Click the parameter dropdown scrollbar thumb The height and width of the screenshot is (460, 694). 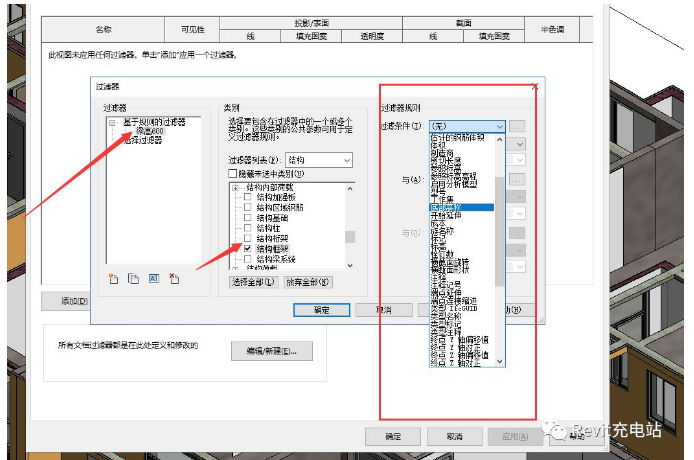[x=500, y=232]
